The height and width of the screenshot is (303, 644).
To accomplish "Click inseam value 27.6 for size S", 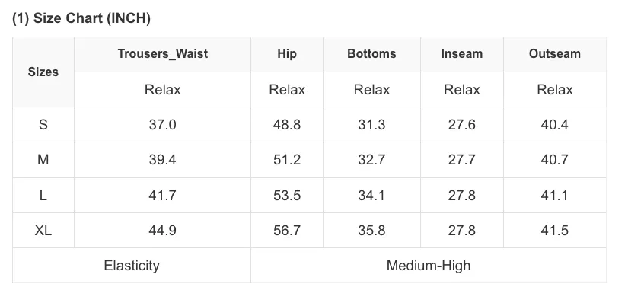I will point(461,124).
